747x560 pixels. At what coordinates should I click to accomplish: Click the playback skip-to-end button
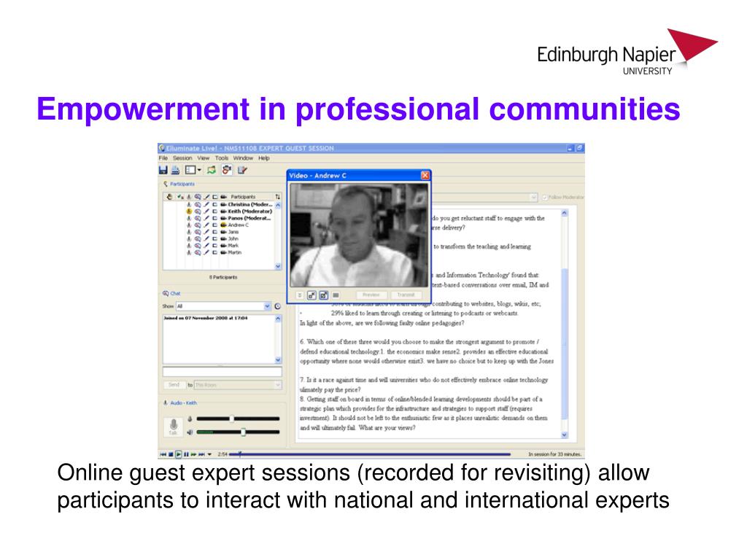point(201,454)
